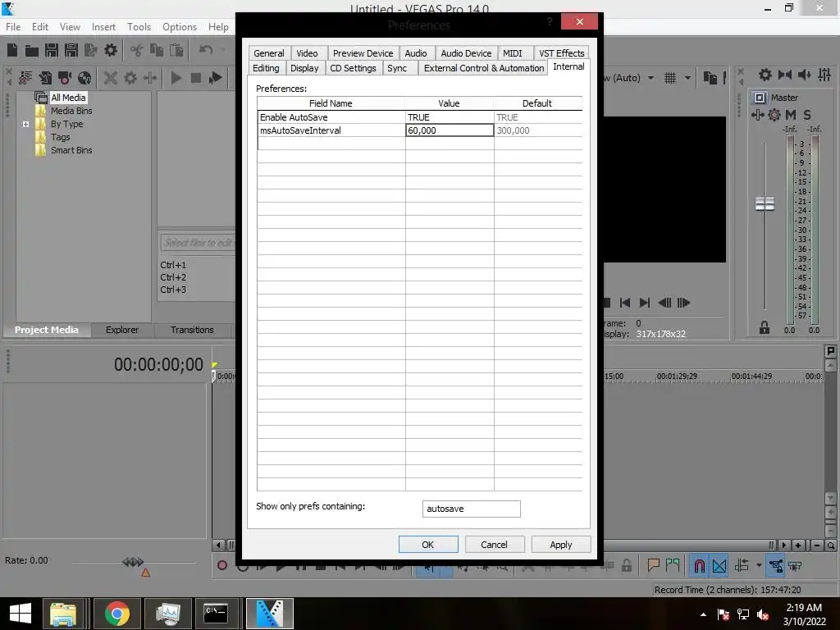Click the Cut scissors icon
Screen dimensions: 840x630
point(137,50)
